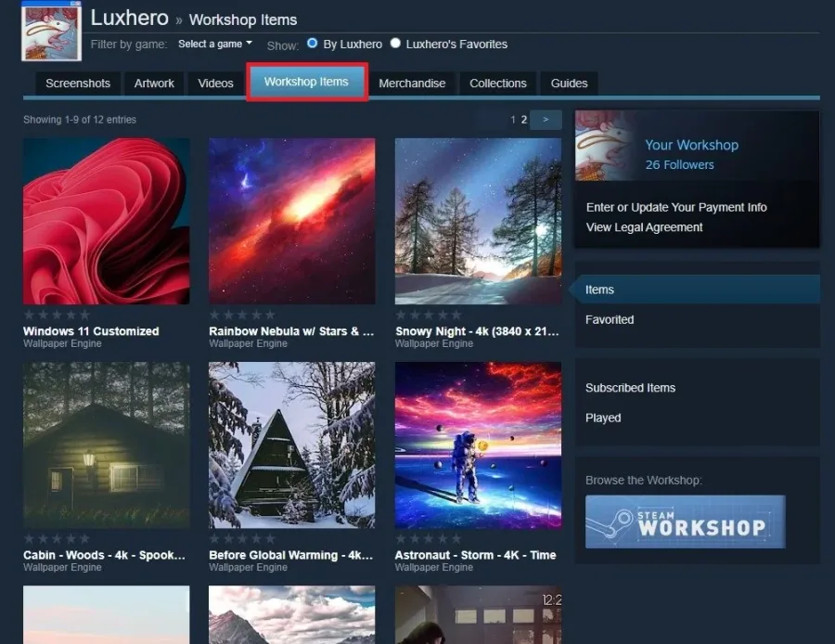Image resolution: width=835 pixels, height=644 pixels.
Task: Switch to the Screenshots tab
Action: click(x=78, y=84)
